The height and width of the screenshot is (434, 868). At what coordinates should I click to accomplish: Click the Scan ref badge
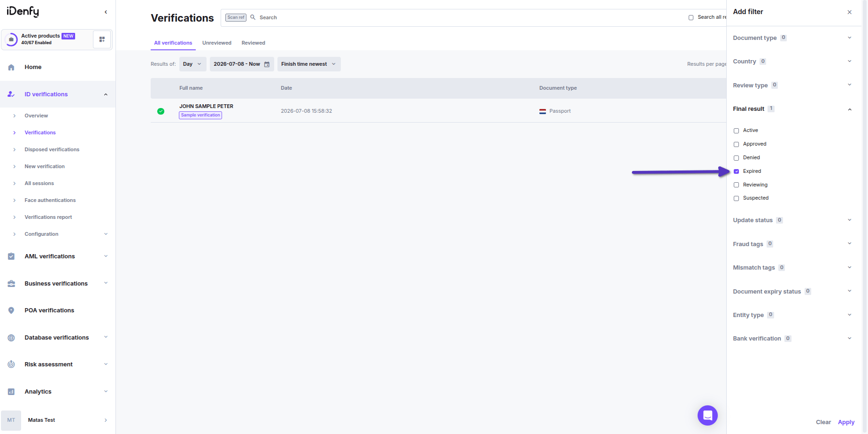tap(236, 17)
